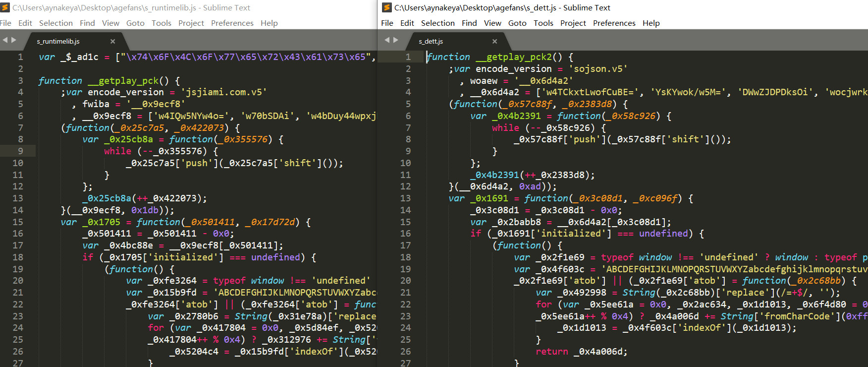Close the s_runtimelib.js tab
Viewport: 868px width, 367px height.
coord(112,42)
